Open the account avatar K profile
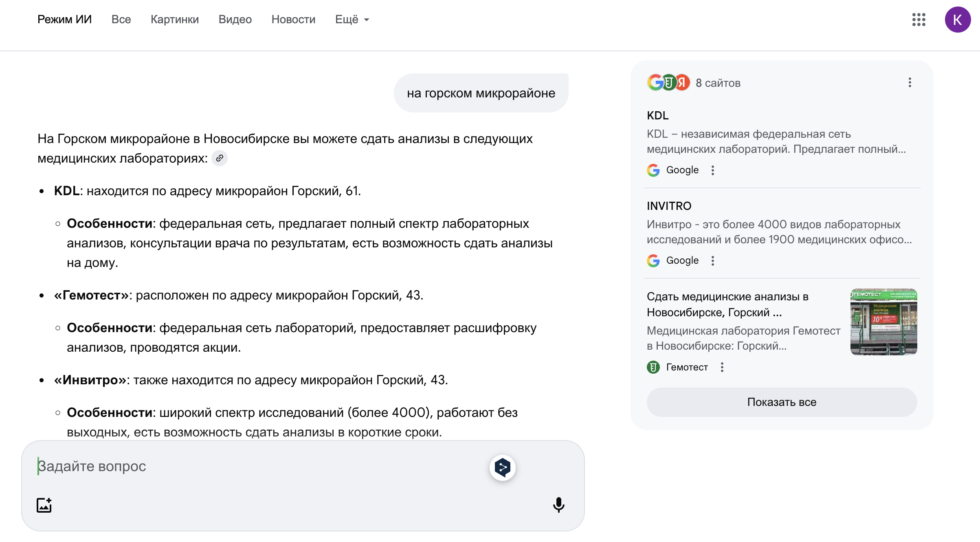980x542 pixels. [957, 20]
